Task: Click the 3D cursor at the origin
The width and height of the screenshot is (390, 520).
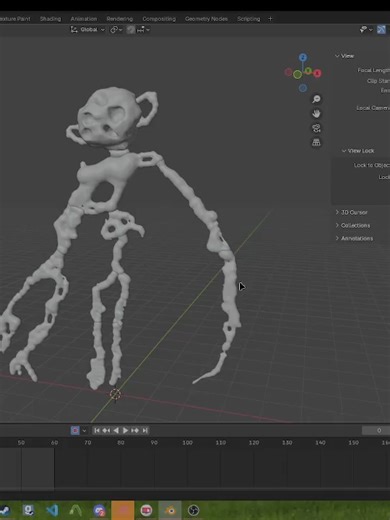Action: tap(115, 394)
